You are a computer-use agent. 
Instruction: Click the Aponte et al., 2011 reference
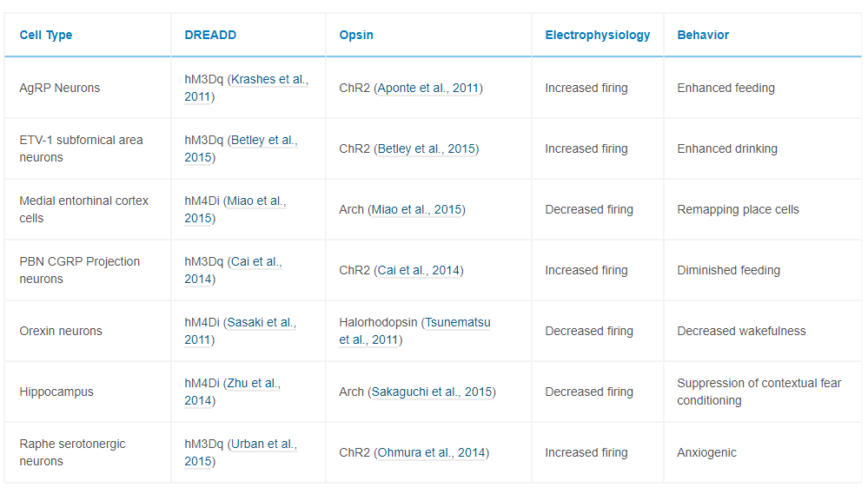[427, 88]
